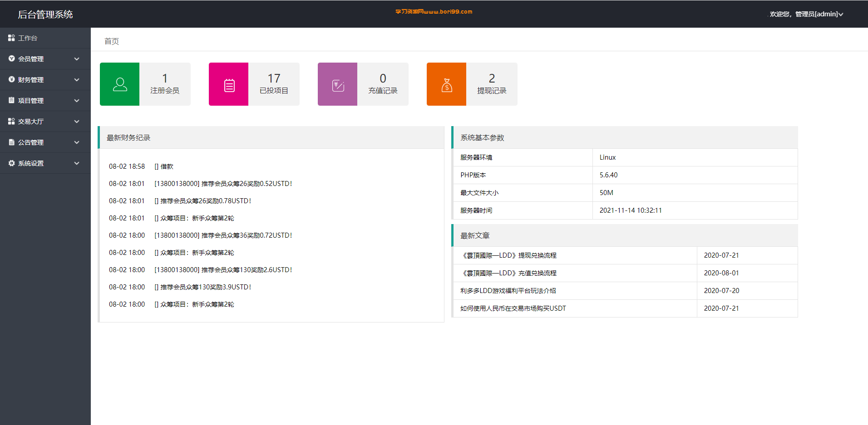The width and height of the screenshot is (868, 425).
Task: Click the 最新文章 panel header
Action: pos(625,235)
